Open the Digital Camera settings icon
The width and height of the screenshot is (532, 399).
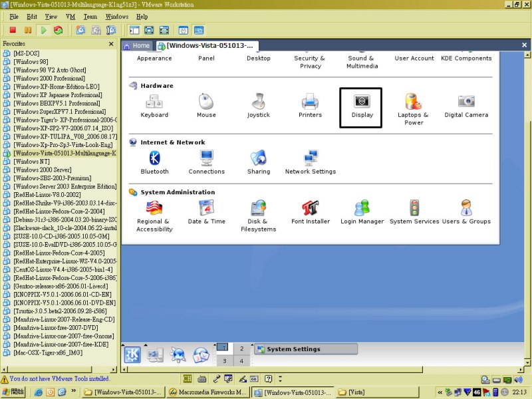tap(466, 106)
